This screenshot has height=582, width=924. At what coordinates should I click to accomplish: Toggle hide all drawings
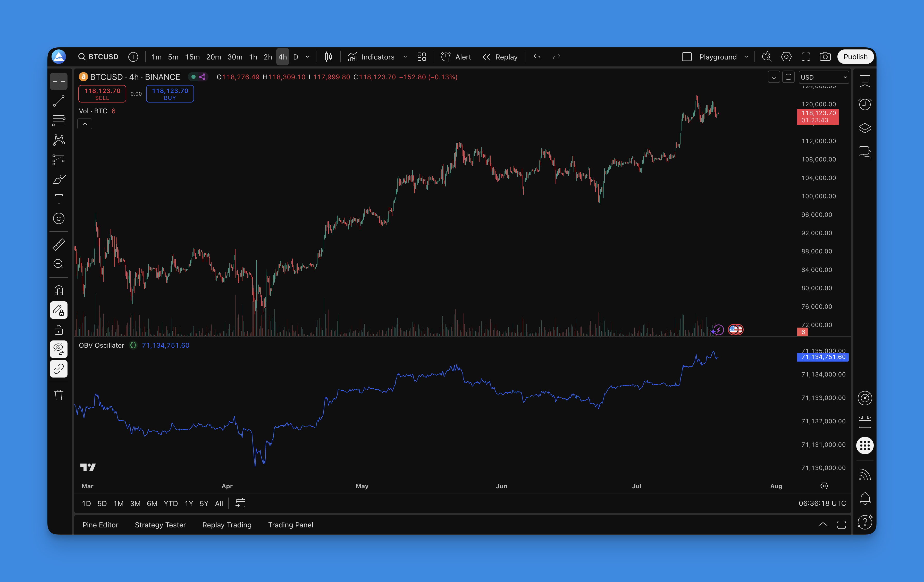59,349
